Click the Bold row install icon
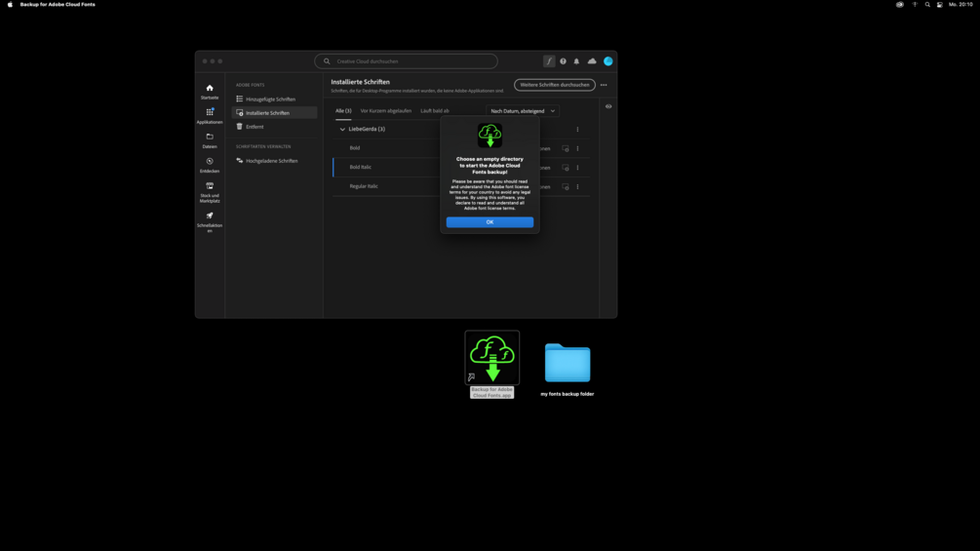 [x=565, y=148]
